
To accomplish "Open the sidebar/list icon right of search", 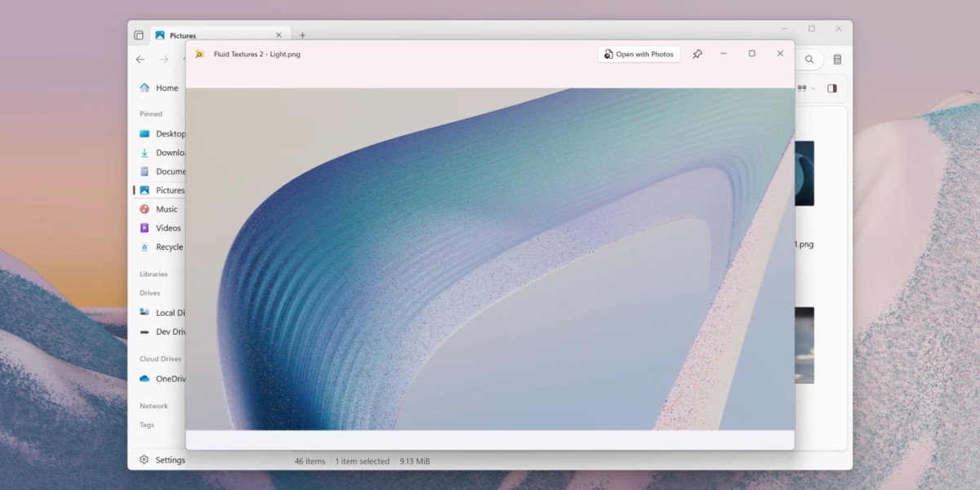I will [x=837, y=60].
